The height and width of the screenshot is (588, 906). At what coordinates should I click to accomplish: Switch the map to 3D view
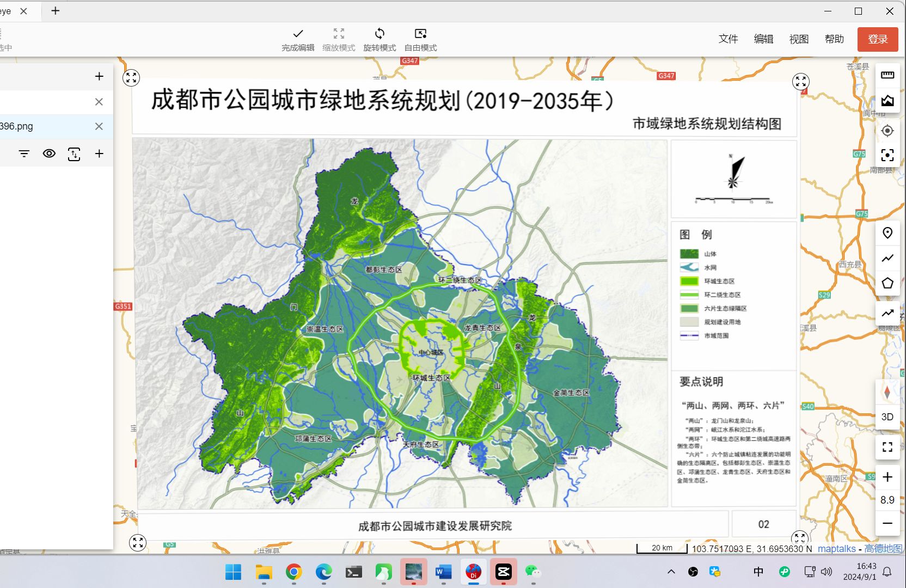point(887,416)
